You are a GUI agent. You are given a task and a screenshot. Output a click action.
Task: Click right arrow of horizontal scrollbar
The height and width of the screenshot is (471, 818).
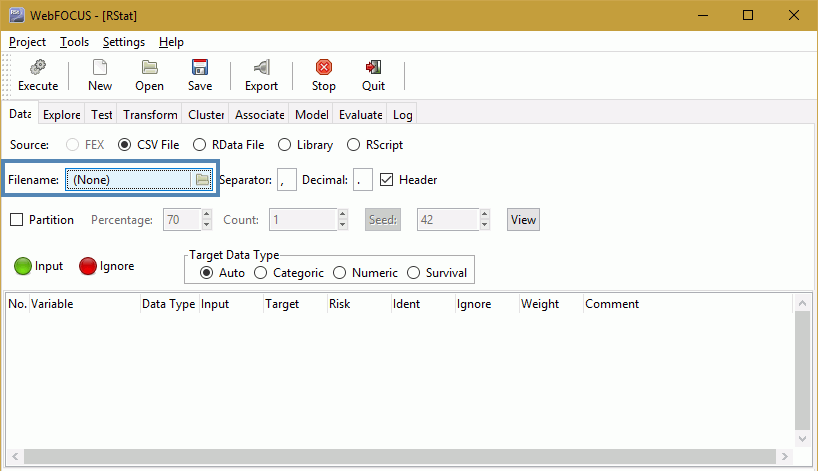pos(785,456)
